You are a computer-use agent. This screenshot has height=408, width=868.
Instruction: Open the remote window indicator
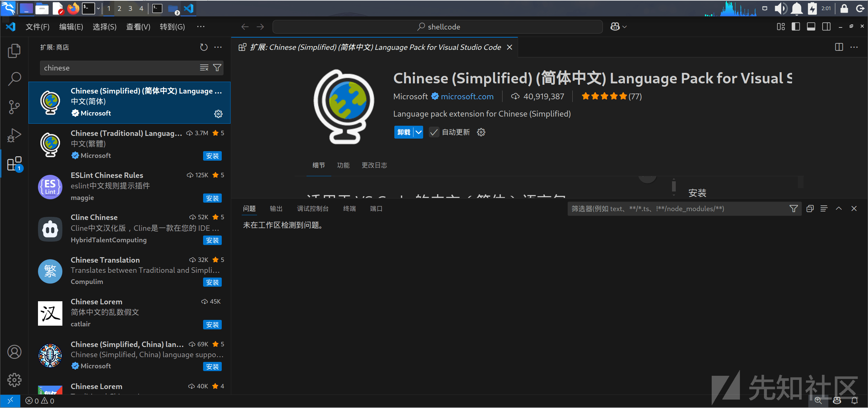pyautogui.click(x=10, y=401)
